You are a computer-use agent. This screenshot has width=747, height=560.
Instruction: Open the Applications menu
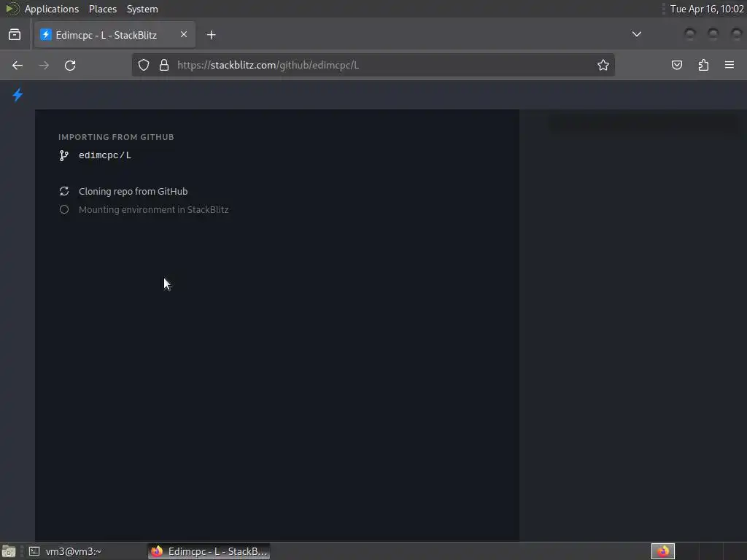click(x=52, y=9)
